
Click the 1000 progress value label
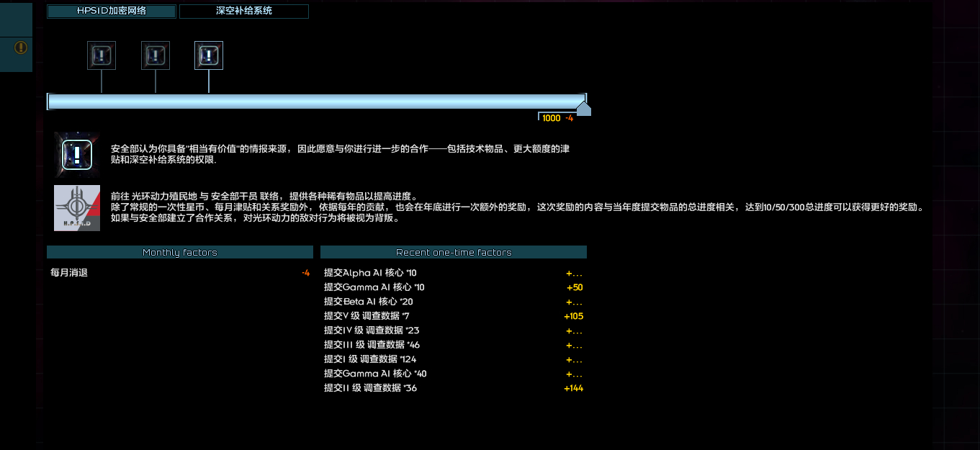coord(551,118)
